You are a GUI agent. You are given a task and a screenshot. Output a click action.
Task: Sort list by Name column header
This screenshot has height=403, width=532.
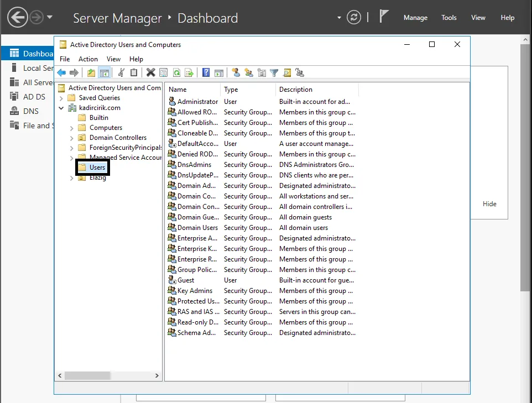(x=192, y=90)
